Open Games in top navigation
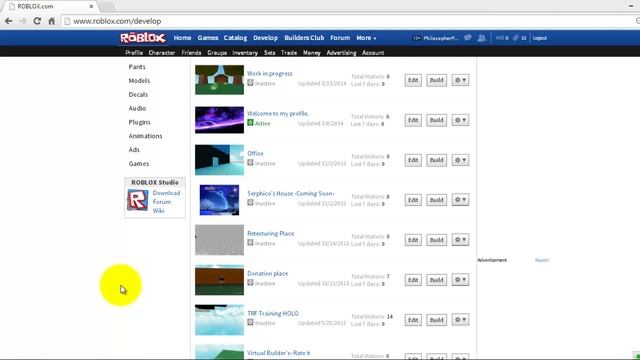The width and height of the screenshot is (640, 360). tap(208, 38)
